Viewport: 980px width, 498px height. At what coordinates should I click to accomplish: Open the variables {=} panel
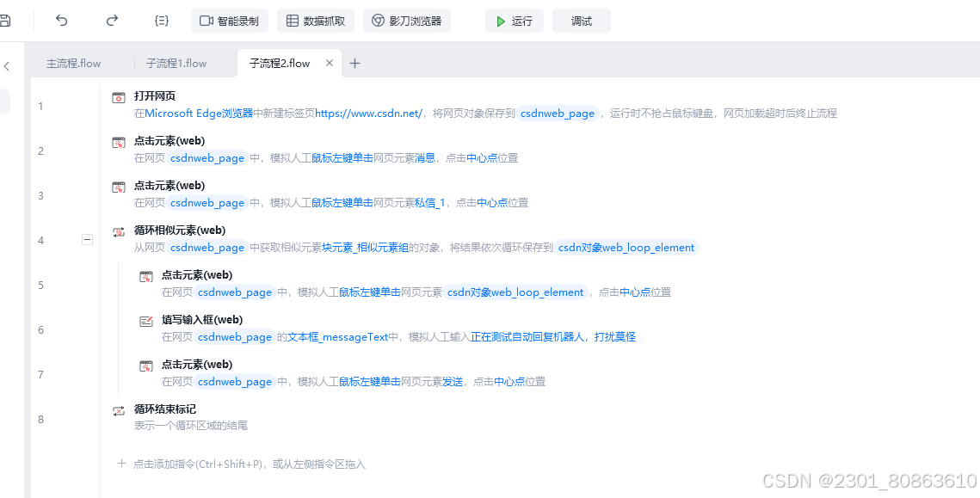coord(161,21)
